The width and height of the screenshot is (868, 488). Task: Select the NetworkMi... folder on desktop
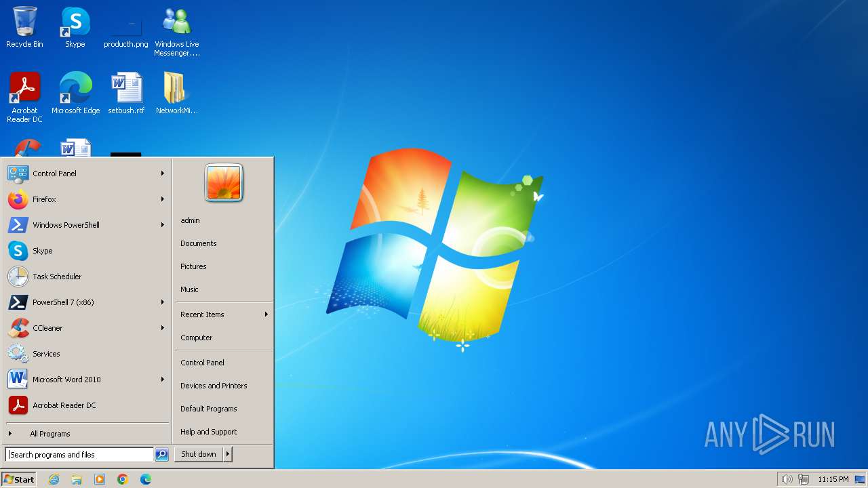[177, 94]
